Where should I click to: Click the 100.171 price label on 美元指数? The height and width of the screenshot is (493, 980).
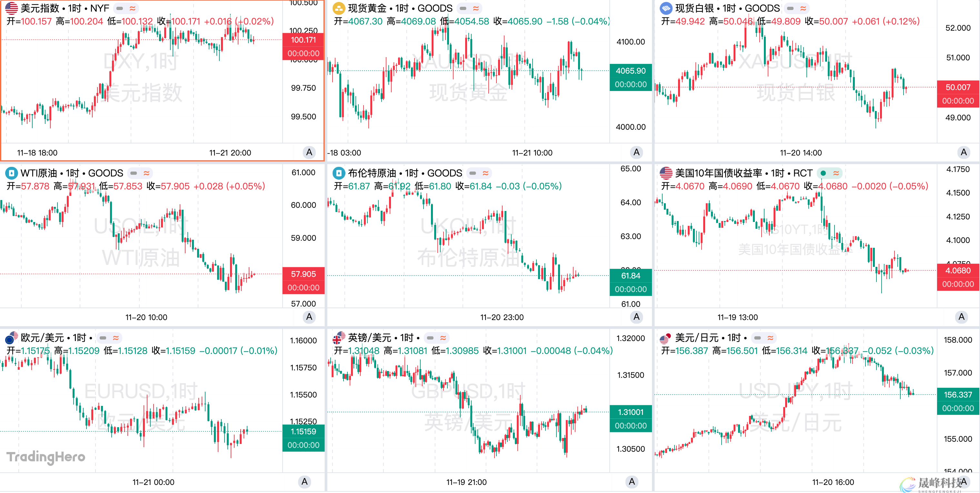click(303, 40)
